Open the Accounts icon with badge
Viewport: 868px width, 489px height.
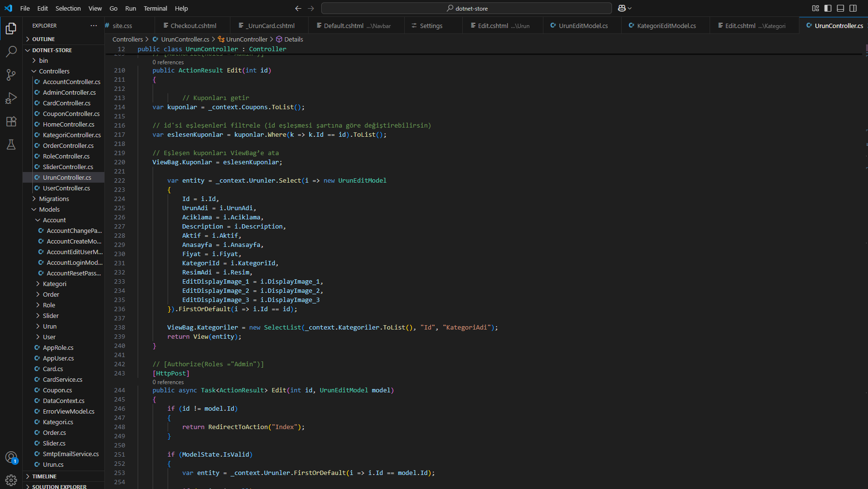(x=11, y=457)
